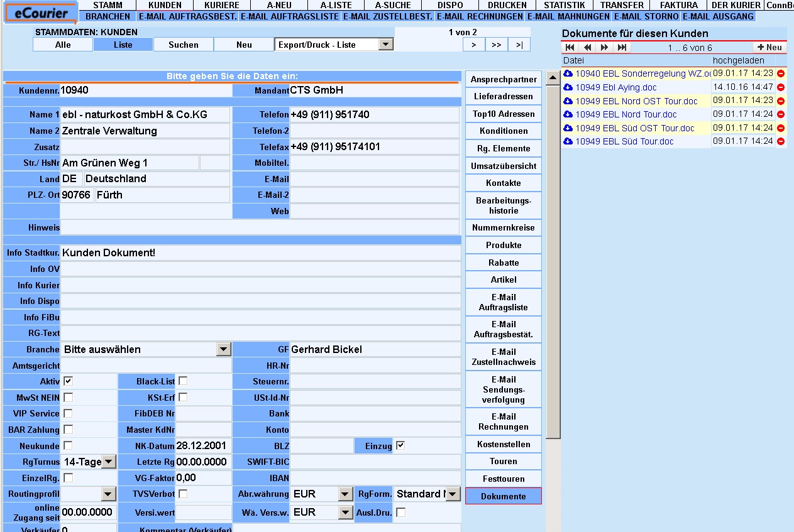The image size is (794, 532).
Task: Click cloud icon beside EBL Nord Tour.doc
Action: [x=568, y=114]
